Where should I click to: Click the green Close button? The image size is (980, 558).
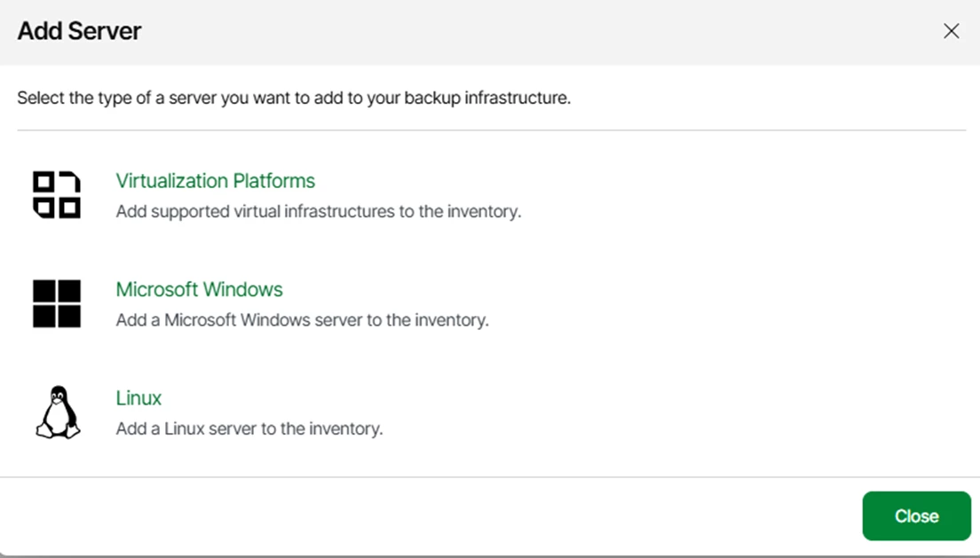coord(916,515)
